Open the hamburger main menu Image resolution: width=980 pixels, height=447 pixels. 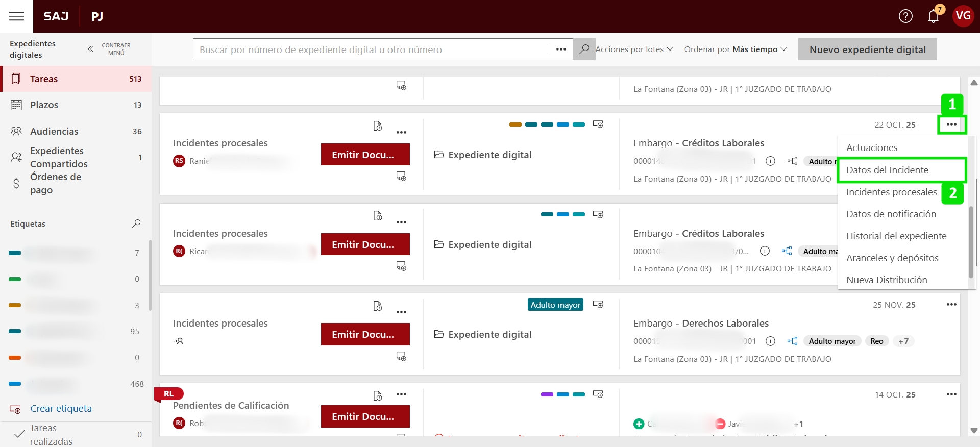[x=16, y=16]
